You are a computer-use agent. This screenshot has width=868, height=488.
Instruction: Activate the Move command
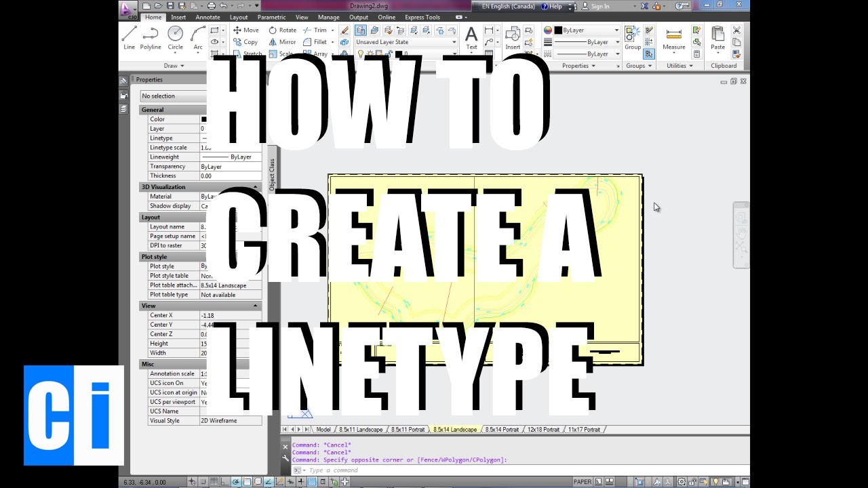click(x=245, y=30)
